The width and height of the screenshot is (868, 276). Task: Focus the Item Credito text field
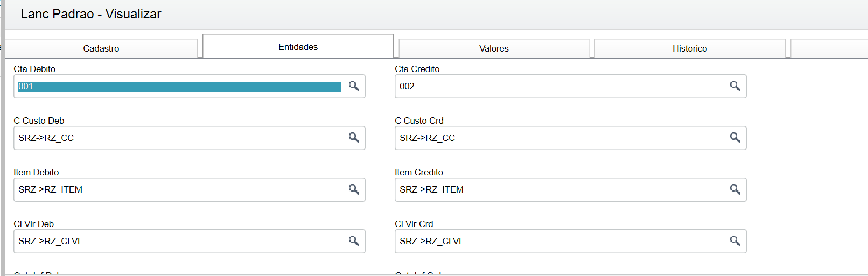[x=560, y=190]
